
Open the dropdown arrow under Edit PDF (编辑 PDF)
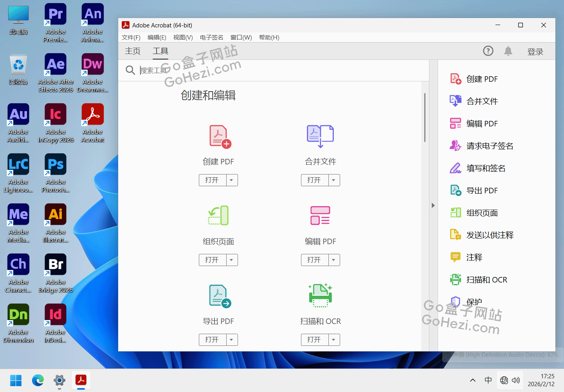(334, 260)
